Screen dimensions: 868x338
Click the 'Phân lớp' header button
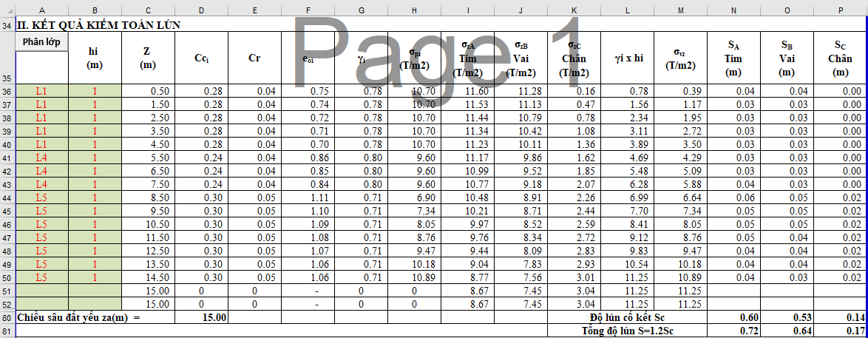(41, 41)
